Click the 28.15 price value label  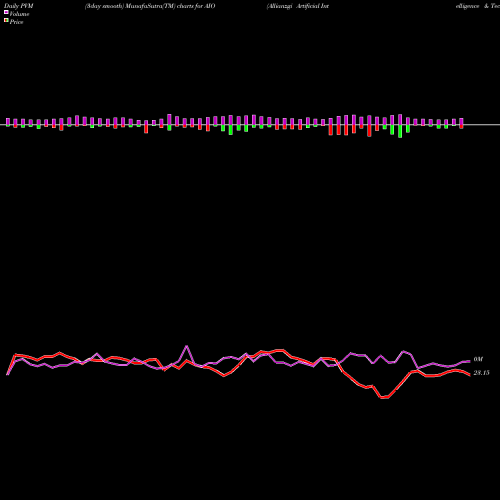pyautogui.click(x=481, y=373)
